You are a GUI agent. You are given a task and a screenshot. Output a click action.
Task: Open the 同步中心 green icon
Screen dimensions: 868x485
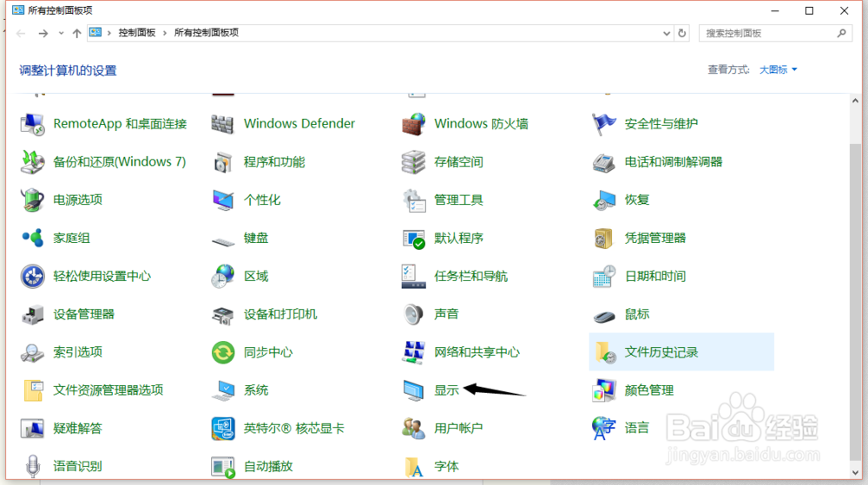(222, 352)
